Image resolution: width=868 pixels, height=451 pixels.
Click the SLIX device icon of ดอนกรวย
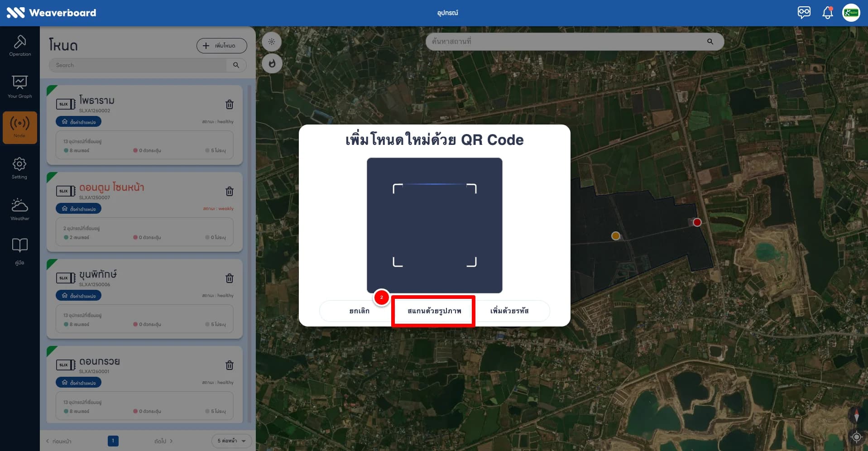tap(66, 365)
